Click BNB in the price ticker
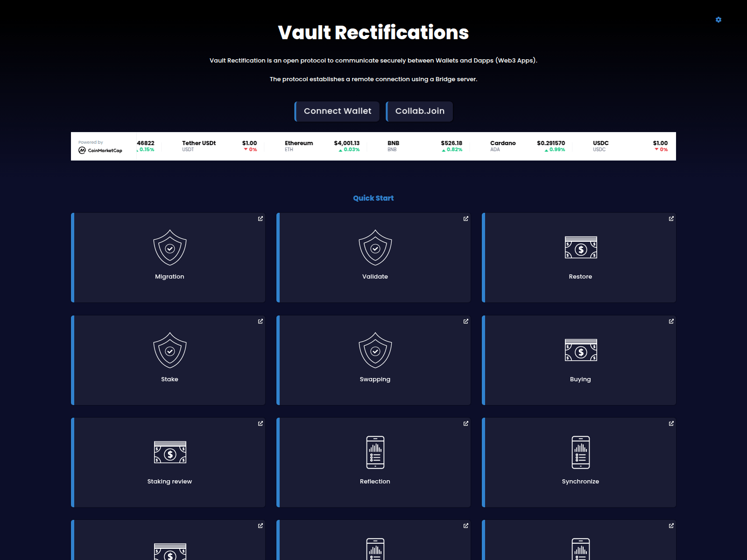 click(x=393, y=143)
